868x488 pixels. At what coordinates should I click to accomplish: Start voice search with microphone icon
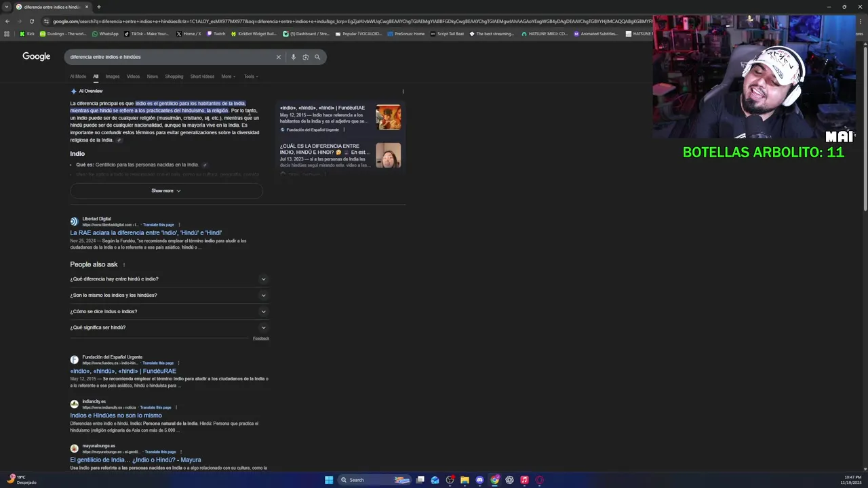pyautogui.click(x=293, y=57)
